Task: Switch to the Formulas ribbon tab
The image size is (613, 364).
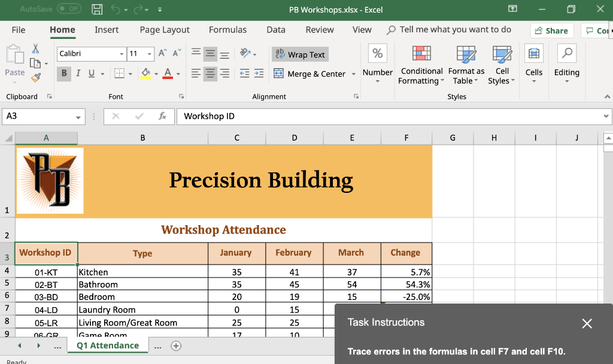Action: 227,29
